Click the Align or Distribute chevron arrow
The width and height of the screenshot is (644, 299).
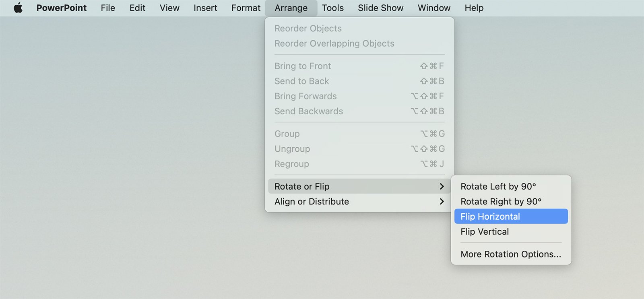click(x=442, y=202)
